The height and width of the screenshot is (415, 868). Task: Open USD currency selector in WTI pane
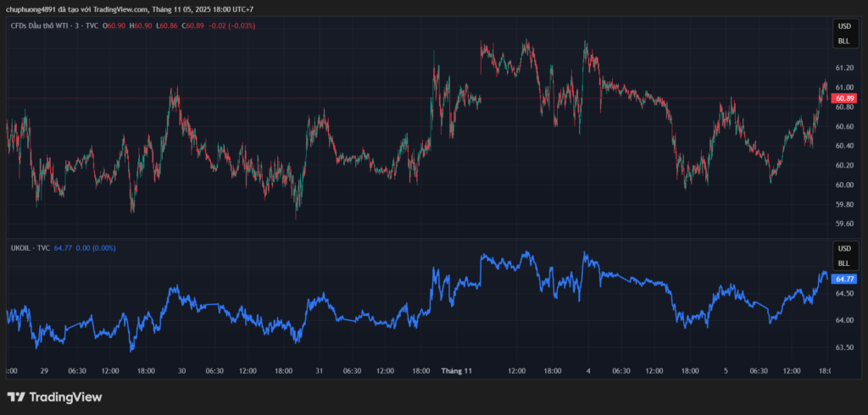point(843,26)
